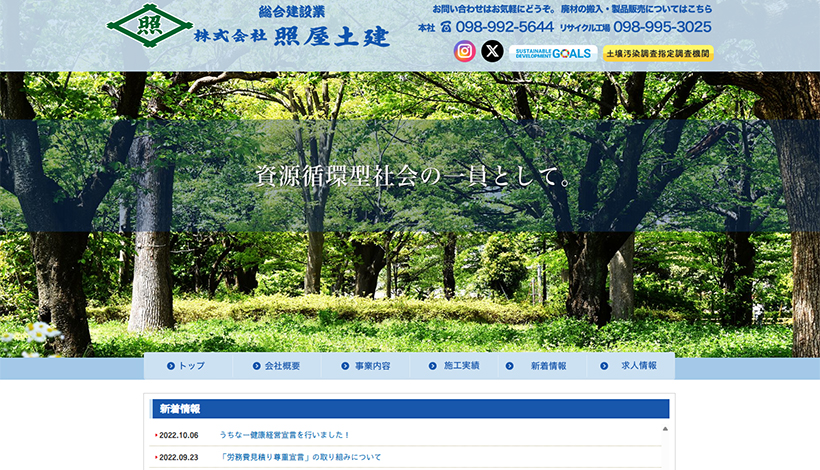Navigate to 施工実績 in the navigation bar
The height and width of the screenshot is (470, 820).
click(x=461, y=366)
